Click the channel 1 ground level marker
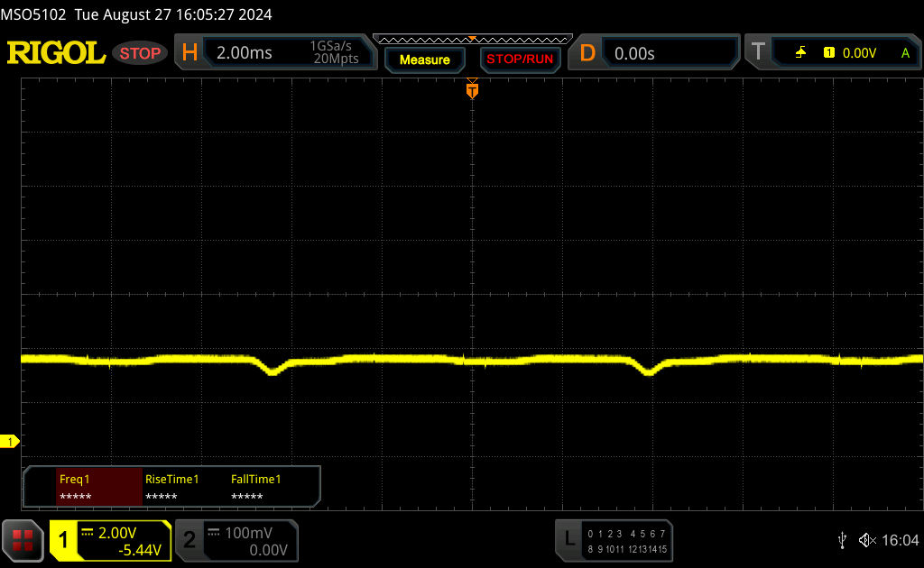Screen dimensions: 924x568 coord(9,442)
